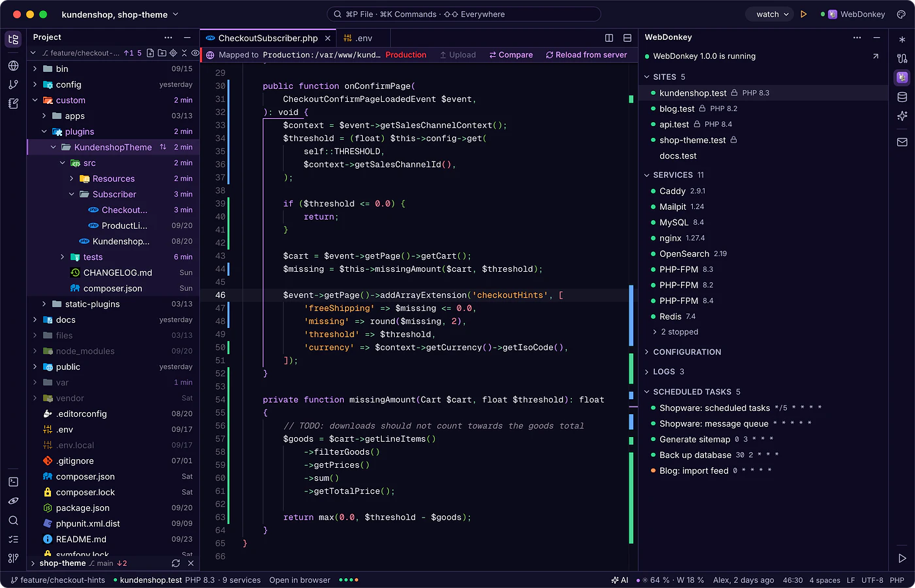Open composer.lock in the project tree
The height and width of the screenshot is (588, 915).
(113, 492)
